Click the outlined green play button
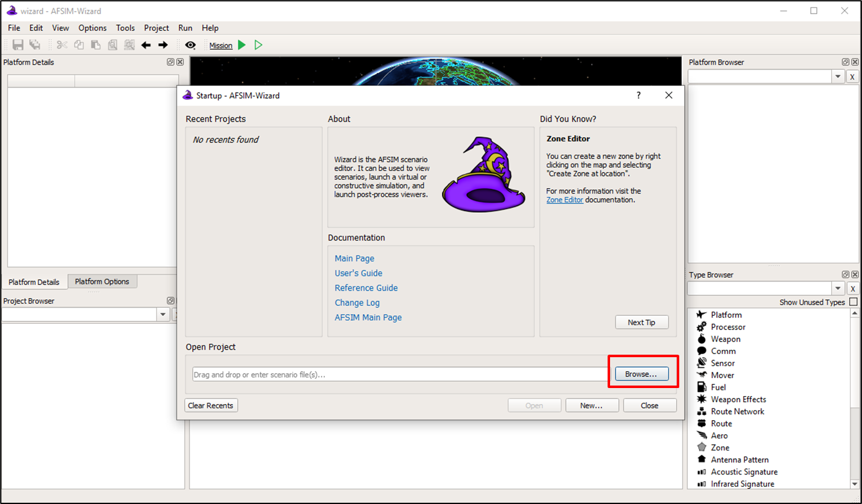Image resolution: width=862 pixels, height=504 pixels. point(258,45)
